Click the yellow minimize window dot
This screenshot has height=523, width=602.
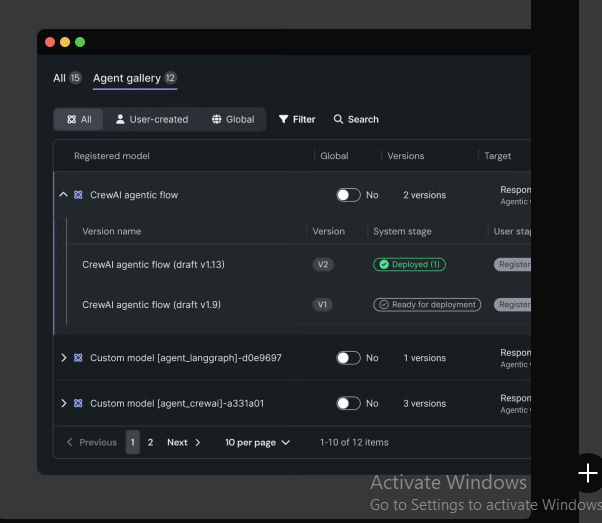point(65,42)
